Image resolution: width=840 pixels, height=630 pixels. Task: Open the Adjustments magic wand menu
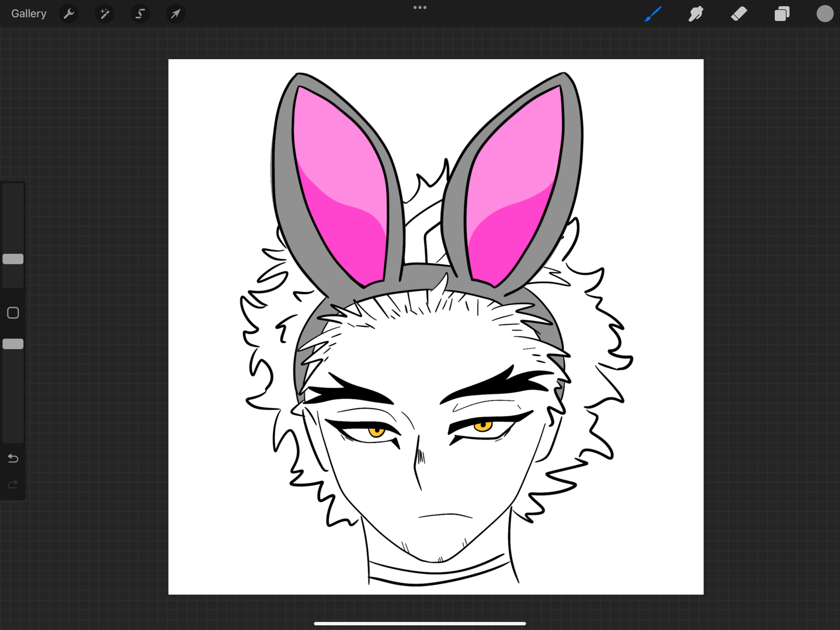[105, 14]
